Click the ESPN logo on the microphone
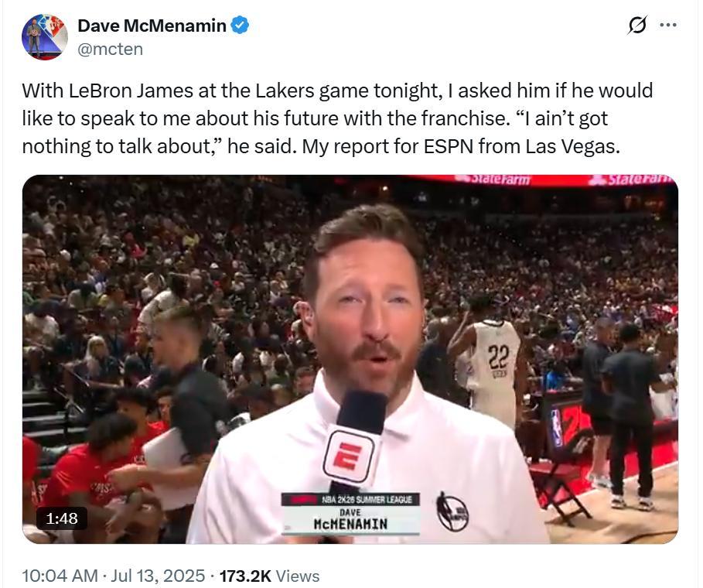Image resolution: width=703 pixels, height=588 pixels. [349, 456]
